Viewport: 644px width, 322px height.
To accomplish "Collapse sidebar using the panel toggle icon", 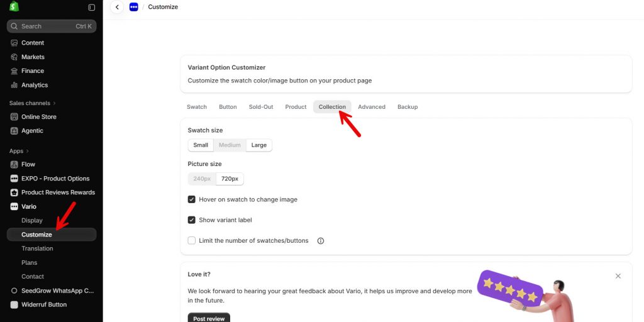I will coord(92,8).
